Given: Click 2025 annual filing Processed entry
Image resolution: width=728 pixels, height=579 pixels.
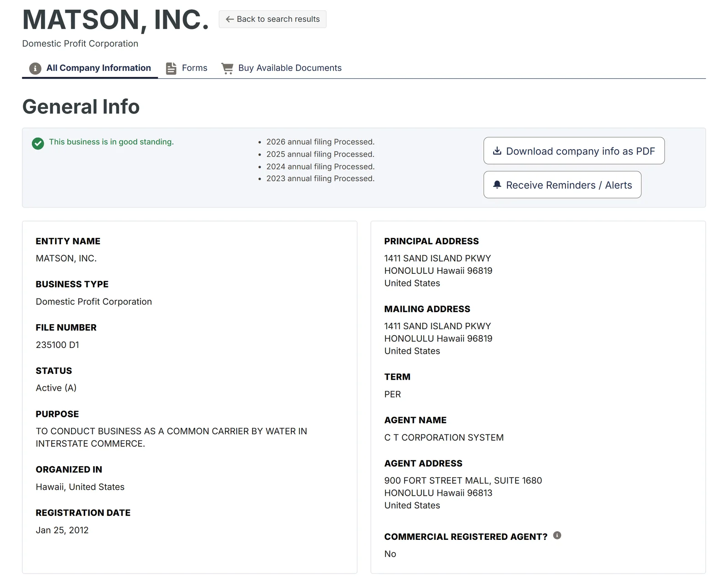Looking at the screenshot, I should tap(320, 154).
